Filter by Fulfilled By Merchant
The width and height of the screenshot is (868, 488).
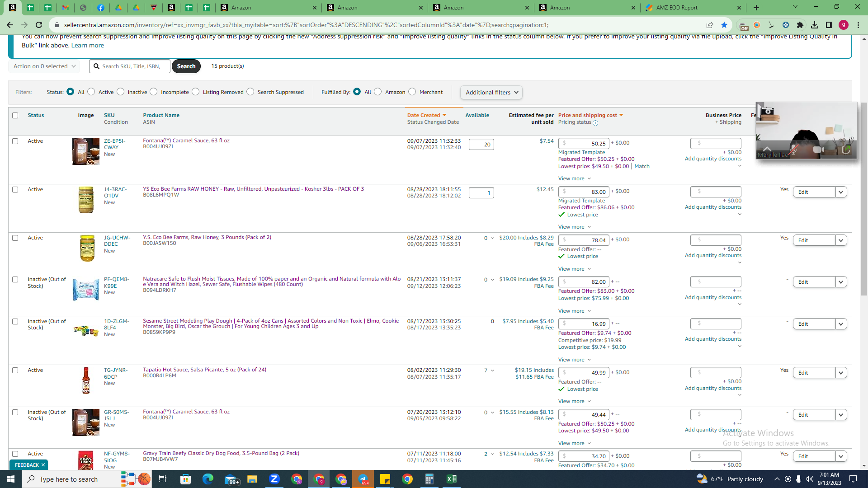tap(412, 92)
